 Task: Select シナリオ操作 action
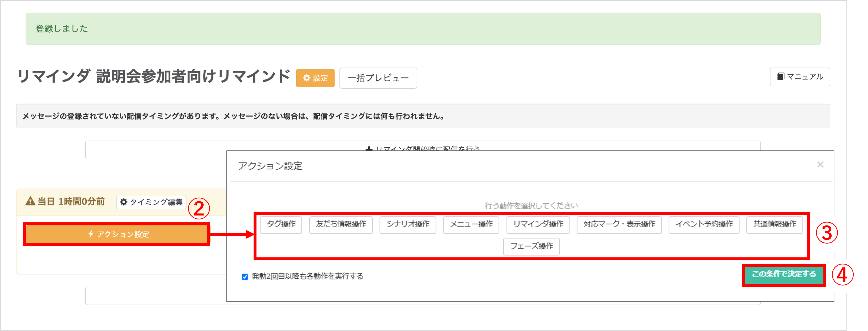pyautogui.click(x=408, y=224)
